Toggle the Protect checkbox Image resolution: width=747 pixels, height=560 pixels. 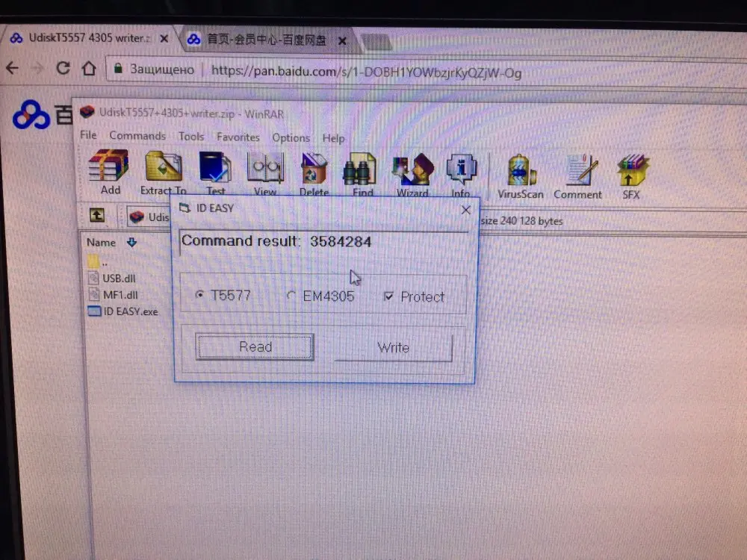pyautogui.click(x=388, y=296)
